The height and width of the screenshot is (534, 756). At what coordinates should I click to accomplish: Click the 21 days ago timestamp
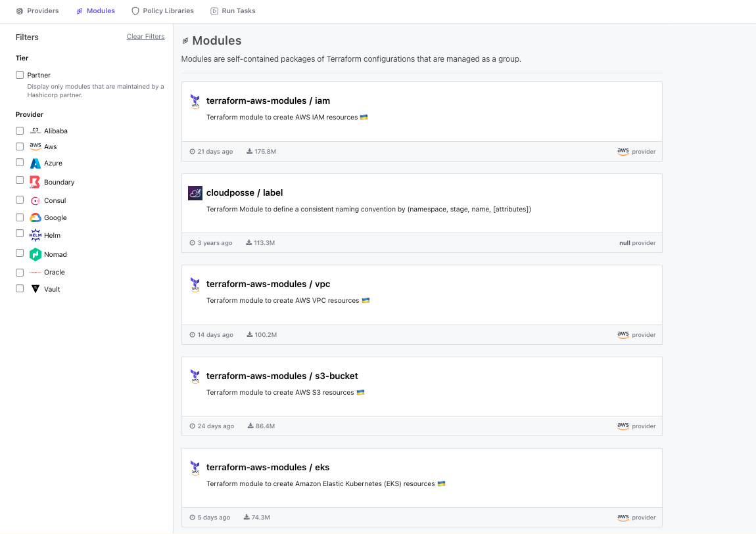(x=211, y=152)
